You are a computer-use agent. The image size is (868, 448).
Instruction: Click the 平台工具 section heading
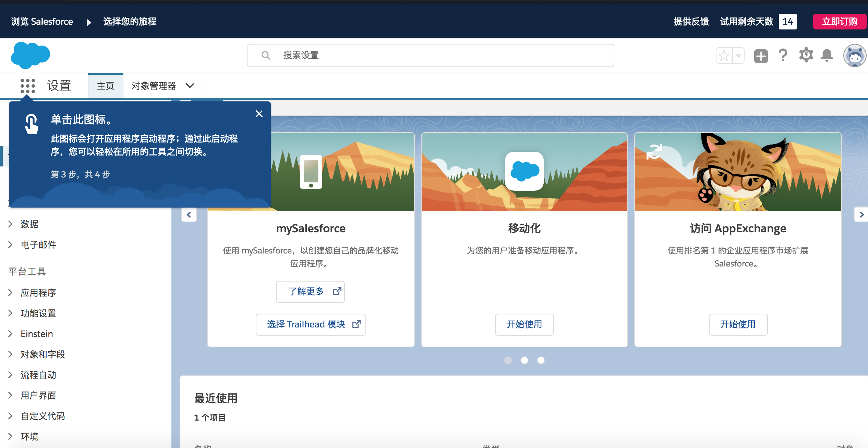(x=27, y=272)
